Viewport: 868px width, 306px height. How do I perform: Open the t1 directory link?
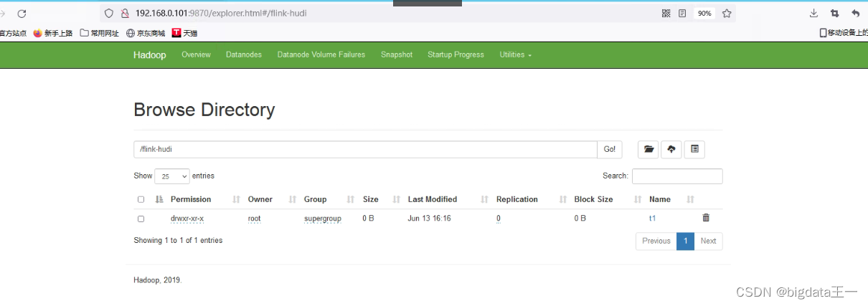point(653,218)
